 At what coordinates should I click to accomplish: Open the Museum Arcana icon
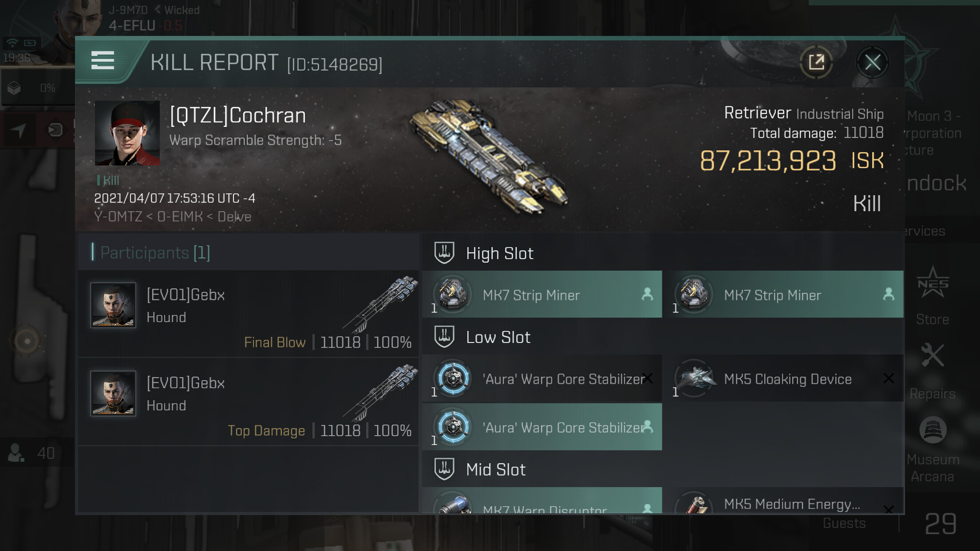coord(933,429)
